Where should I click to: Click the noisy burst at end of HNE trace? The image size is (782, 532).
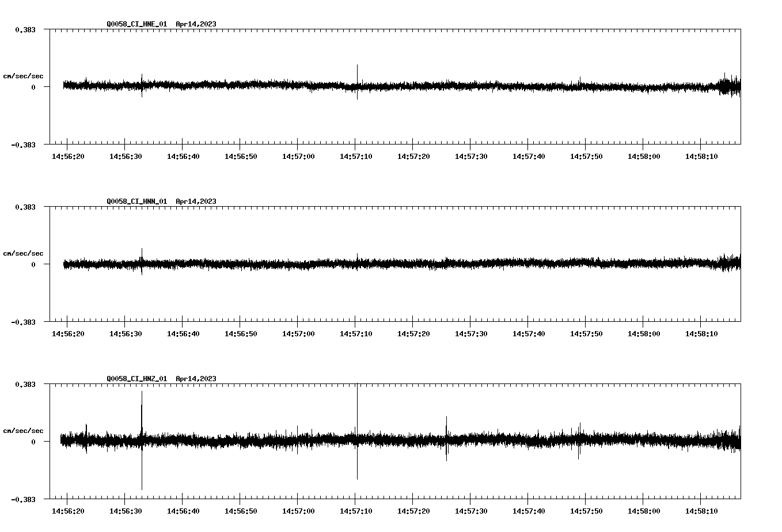pyautogui.click(x=728, y=86)
